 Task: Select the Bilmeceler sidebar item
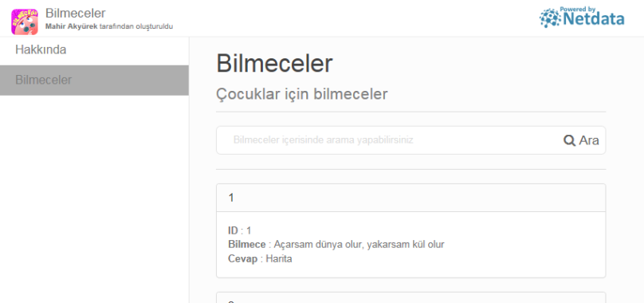pyautogui.click(x=94, y=81)
